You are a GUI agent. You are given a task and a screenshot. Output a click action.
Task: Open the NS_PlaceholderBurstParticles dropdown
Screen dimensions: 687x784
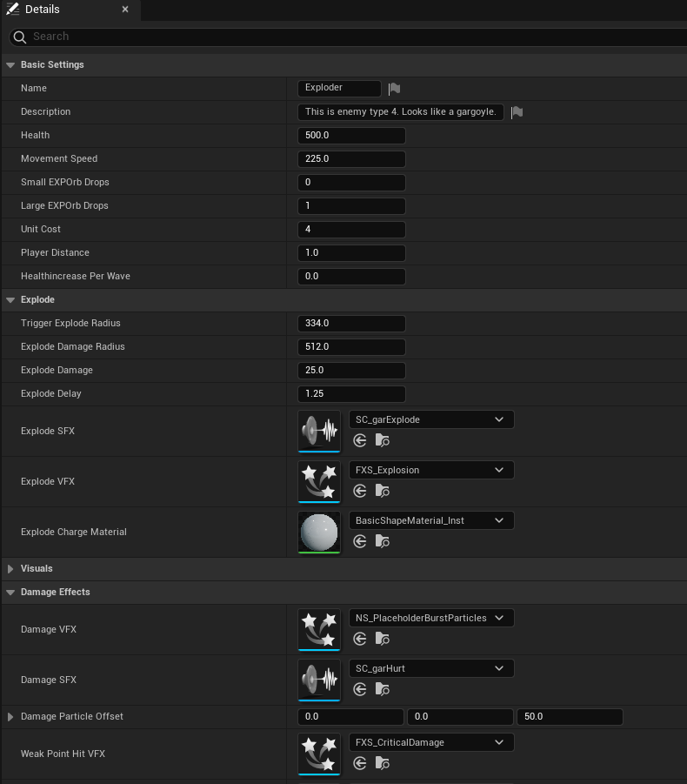pos(431,618)
